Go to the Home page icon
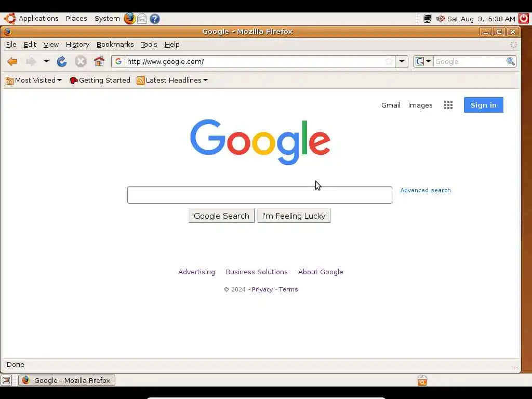 tap(99, 61)
